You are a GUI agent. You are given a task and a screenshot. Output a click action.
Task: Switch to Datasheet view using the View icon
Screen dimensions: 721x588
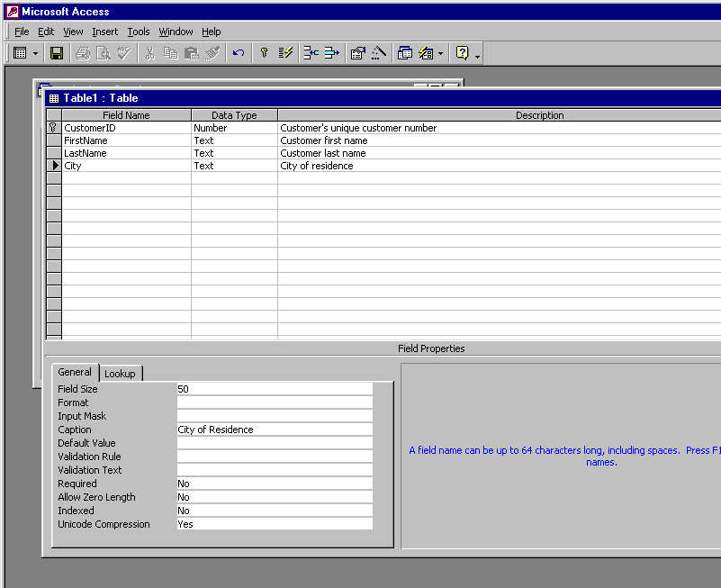[x=20, y=53]
